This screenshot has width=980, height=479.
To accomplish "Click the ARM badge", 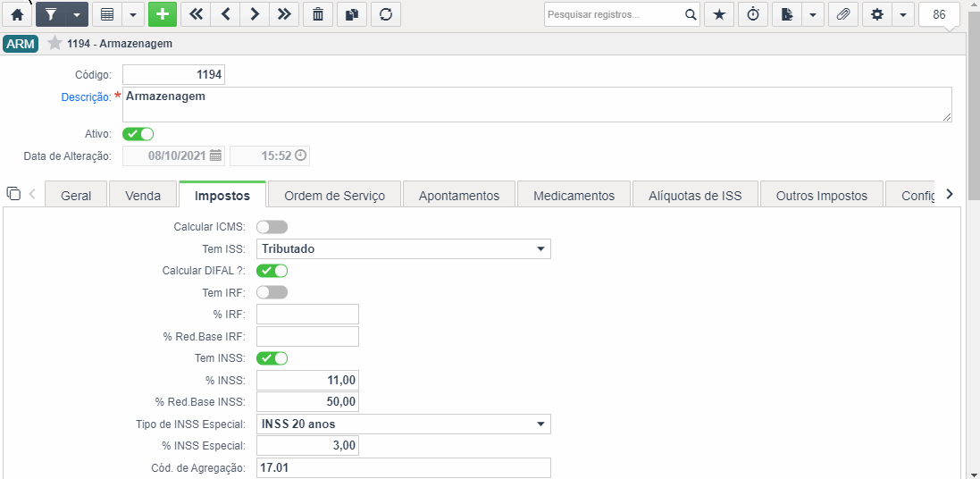I will [21, 44].
